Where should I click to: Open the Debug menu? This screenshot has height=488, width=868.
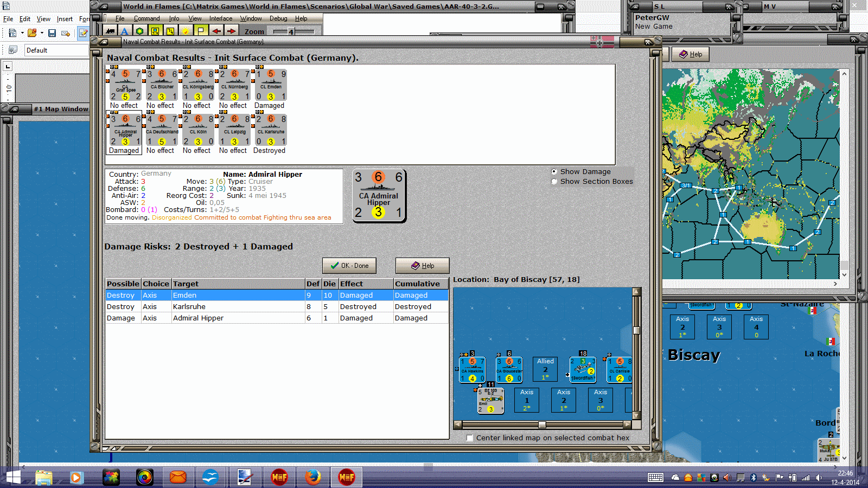[278, 18]
